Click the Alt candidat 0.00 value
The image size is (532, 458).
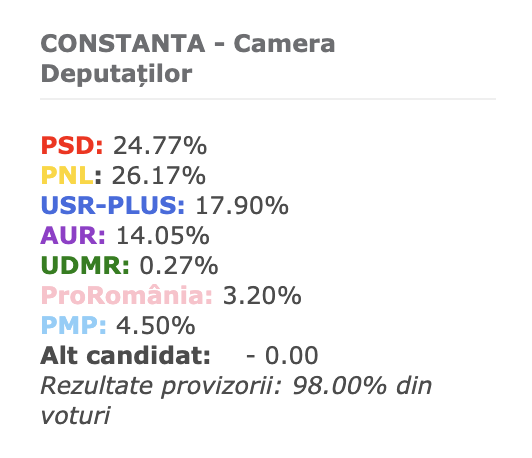click(x=282, y=355)
